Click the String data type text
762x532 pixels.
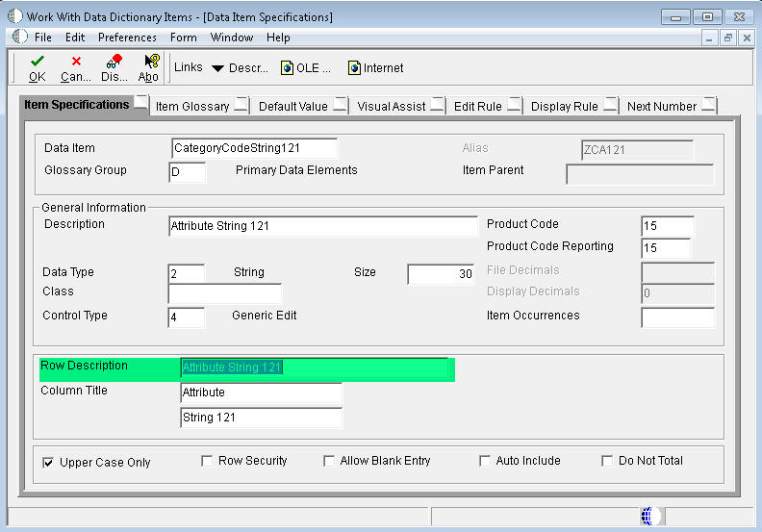pos(249,272)
